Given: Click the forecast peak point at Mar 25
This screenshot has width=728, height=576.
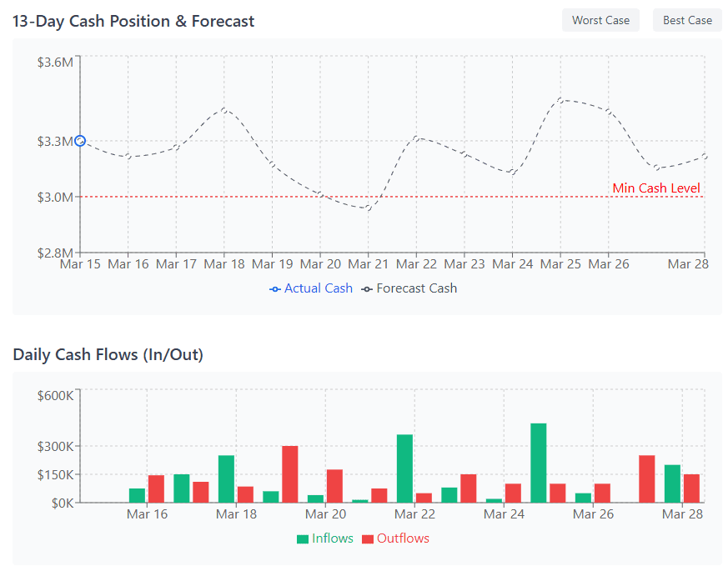Looking at the screenshot, I should click(x=560, y=100).
